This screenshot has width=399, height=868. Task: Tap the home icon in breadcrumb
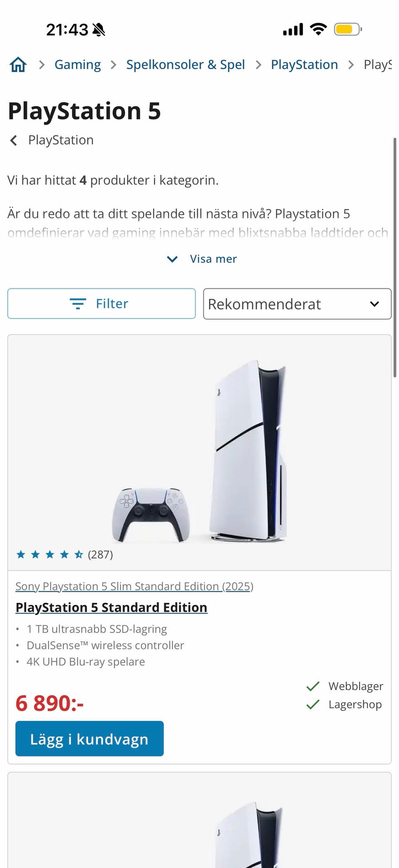tap(18, 64)
